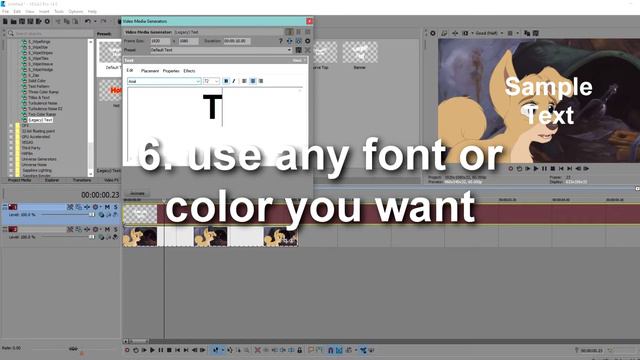Viewport: 640px width, 360px height.
Task: Open Project Video Properties in preview window
Action: coord(433,33)
